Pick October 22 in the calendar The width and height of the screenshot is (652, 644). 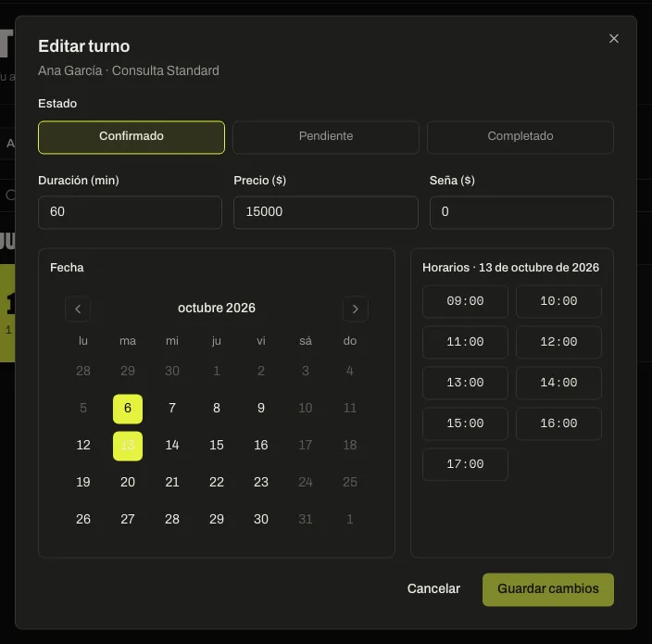[217, 483]
